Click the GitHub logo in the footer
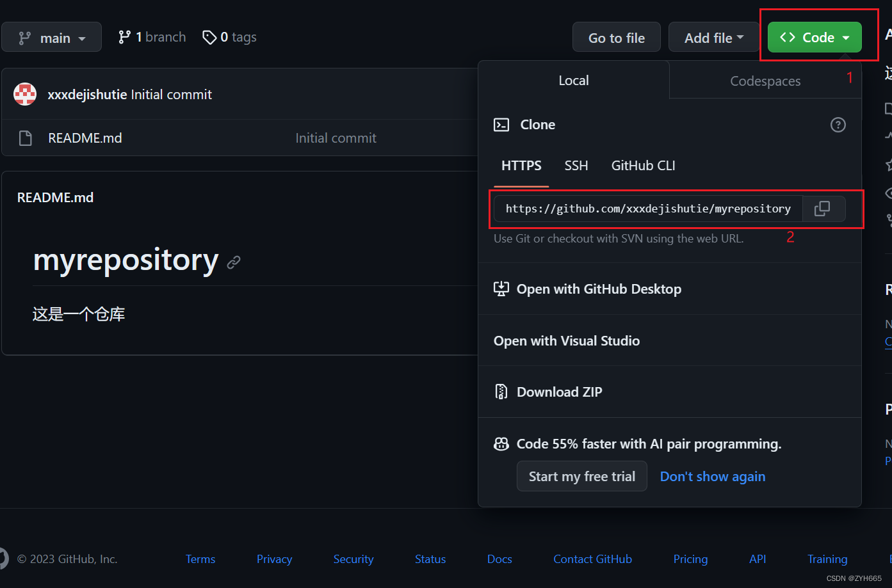The width and height of the screenshot is (892, 588). [3, 559]
